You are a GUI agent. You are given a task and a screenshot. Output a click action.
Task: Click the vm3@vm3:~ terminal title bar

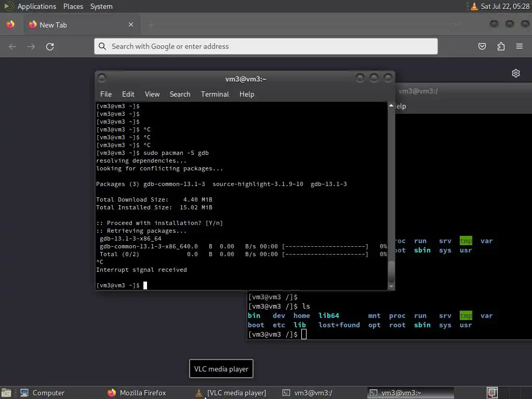pyautogui.click(x=246, y=79)
